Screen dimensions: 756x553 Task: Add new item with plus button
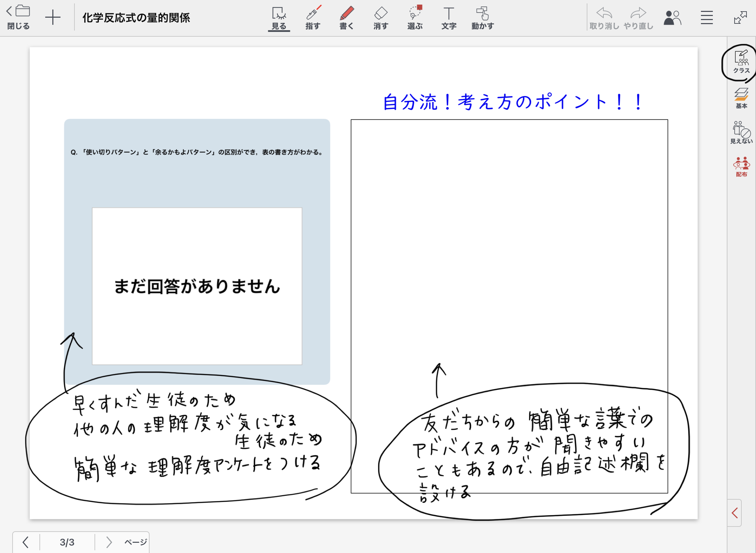(x=53, y=18)
